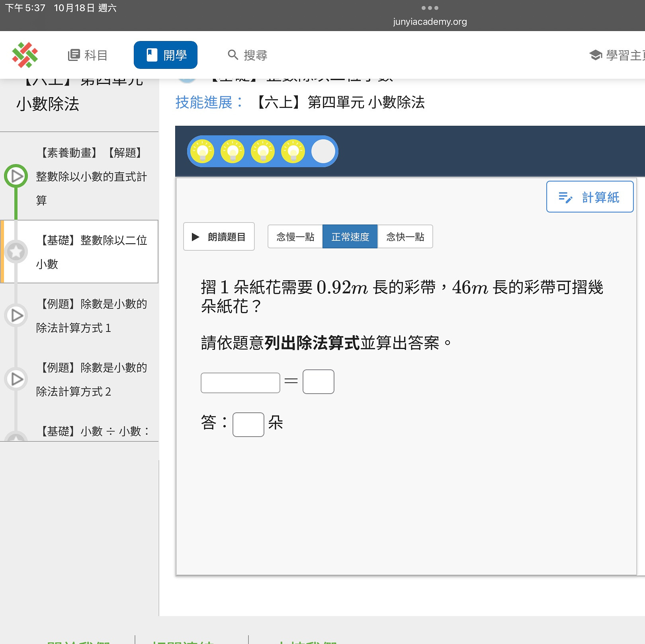The image size is (645, 644).
Task: Open the 科目 subjects menu
Action: click(x=88, y=55)
